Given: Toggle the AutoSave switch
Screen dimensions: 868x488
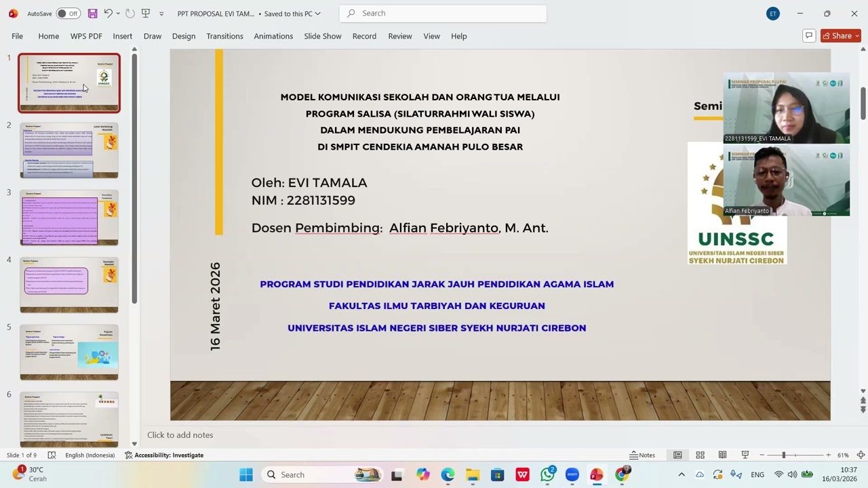Looking at the screenshot, I should click(68, 14).
